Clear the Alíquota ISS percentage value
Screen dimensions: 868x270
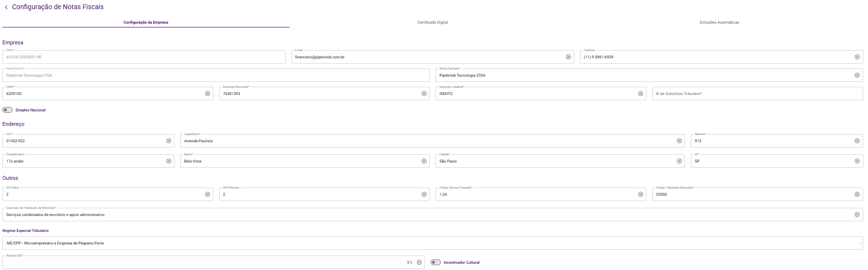[x=419, y=262]
